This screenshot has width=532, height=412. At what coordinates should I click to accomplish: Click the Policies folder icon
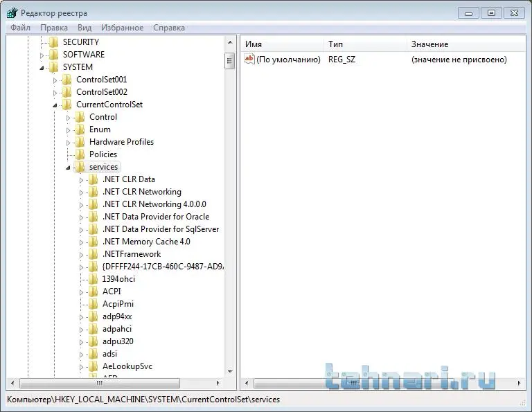click(80, 154)
